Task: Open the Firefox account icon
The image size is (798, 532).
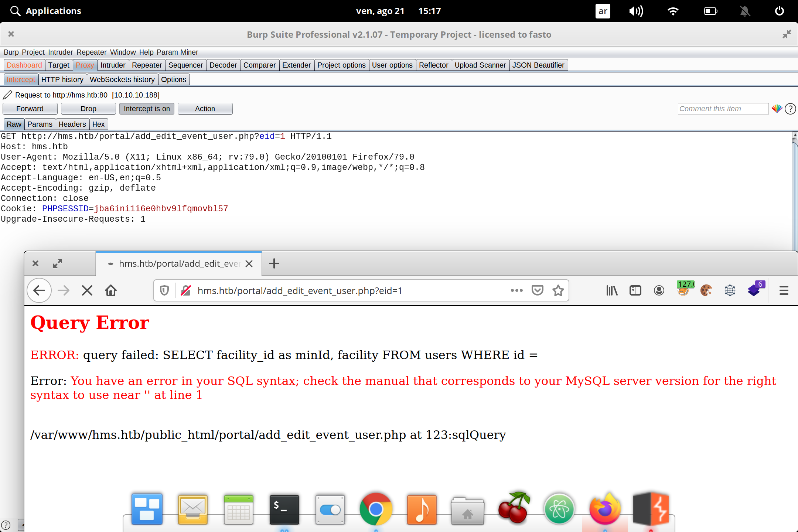Action: [x=659, y=290]
